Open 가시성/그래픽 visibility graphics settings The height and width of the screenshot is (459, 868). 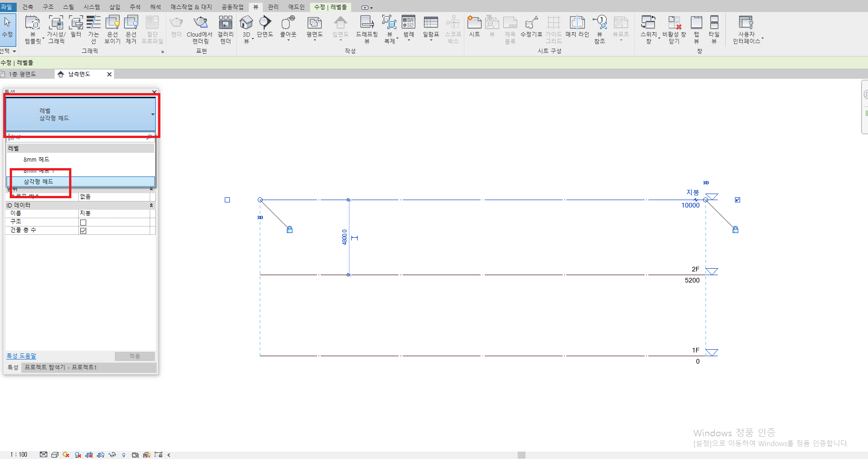pyautogui.click(x=56, y=30)
